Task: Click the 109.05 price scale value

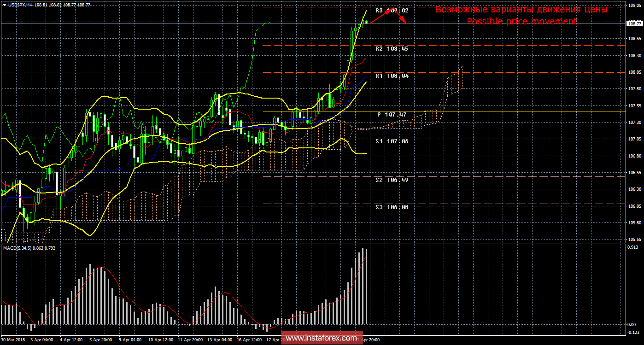Action: (634, 5)
